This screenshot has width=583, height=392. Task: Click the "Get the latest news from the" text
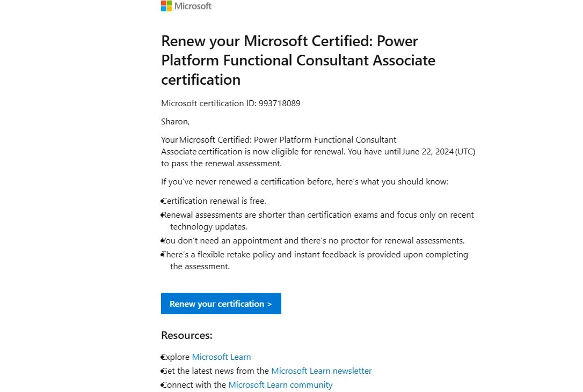click(x=215, y=371)
